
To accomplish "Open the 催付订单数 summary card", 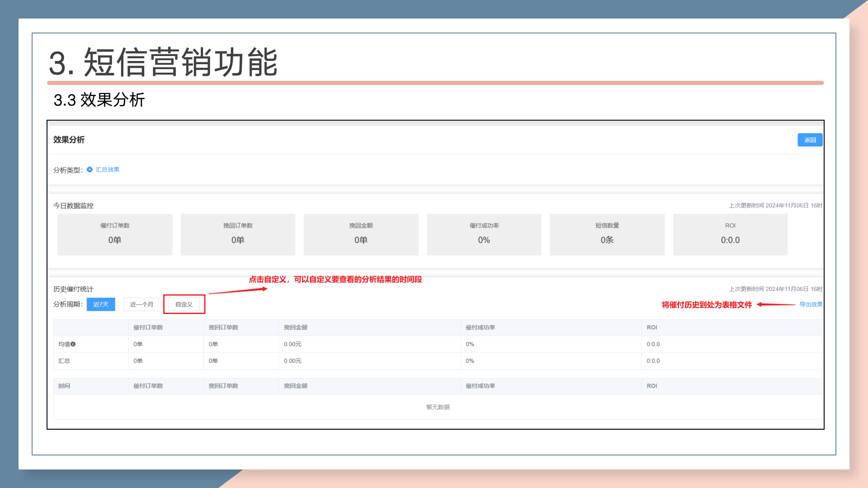I will click(x=115, y=235).
